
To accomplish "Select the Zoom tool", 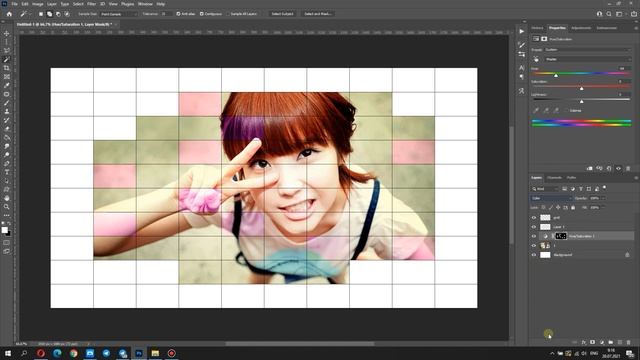I will [7, 207].
